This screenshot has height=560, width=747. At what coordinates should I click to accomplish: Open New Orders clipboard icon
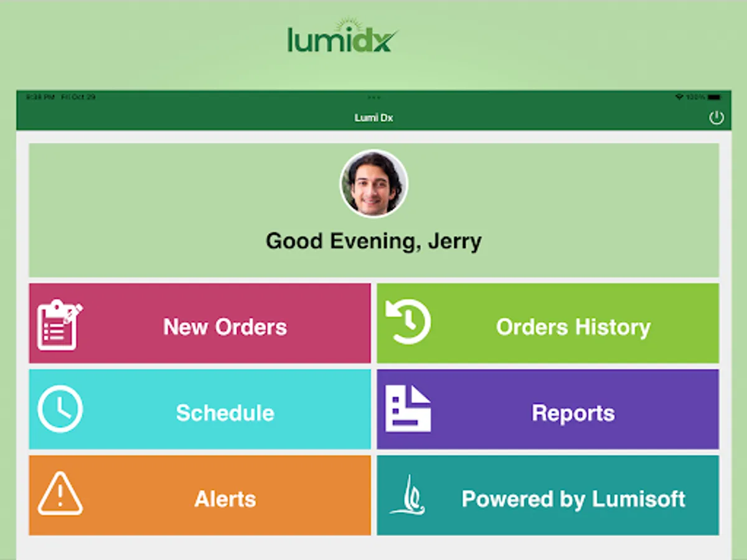(60, 324)
